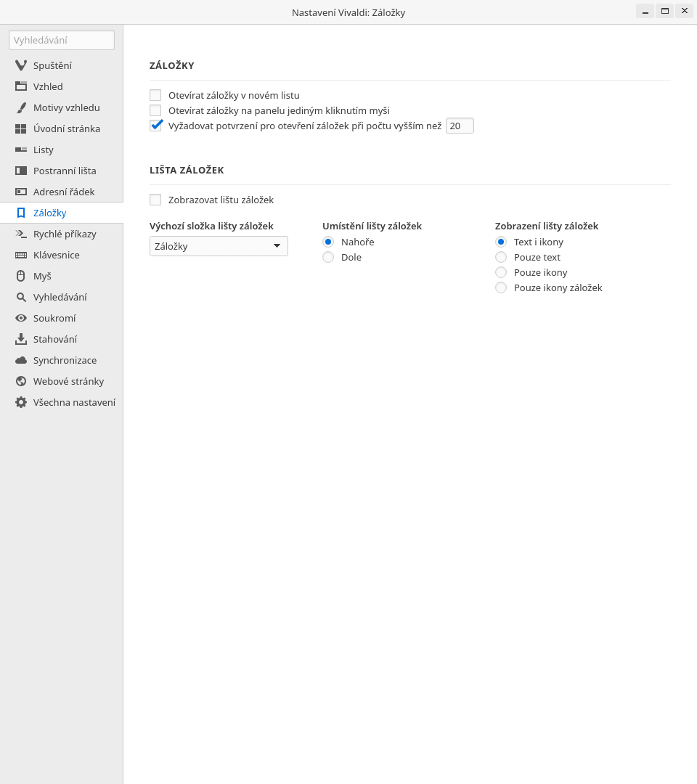Enable Zobrazovat lištu záložek checkbox
This screenshot has width=697, height=784.
pyautogui.click(x=155, y=200)
